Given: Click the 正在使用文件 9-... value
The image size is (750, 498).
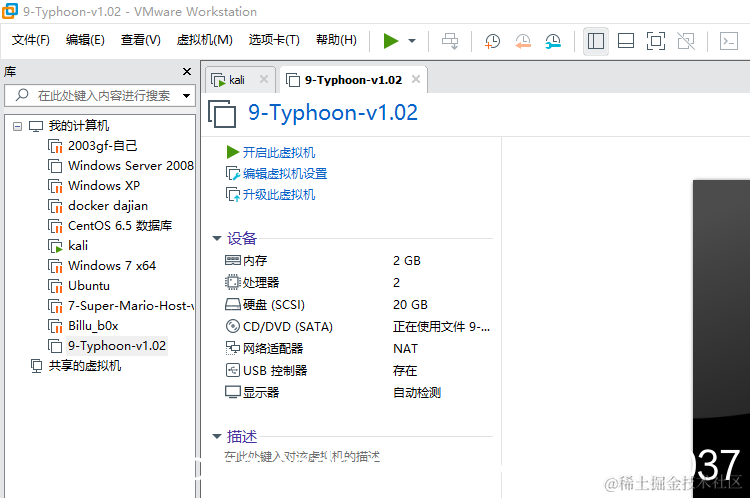Looking at the screenshot, I should (441, 327).
